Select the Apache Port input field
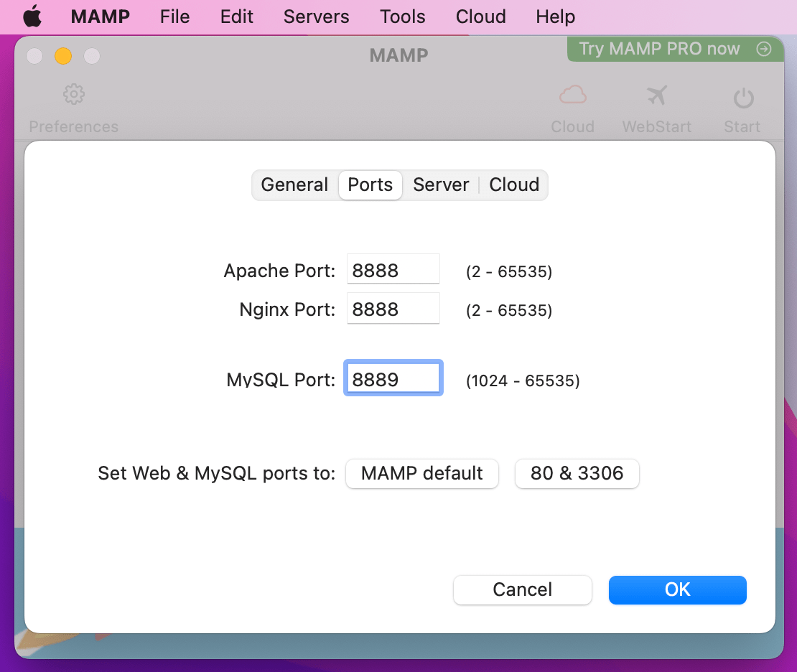 click(393, 269)
